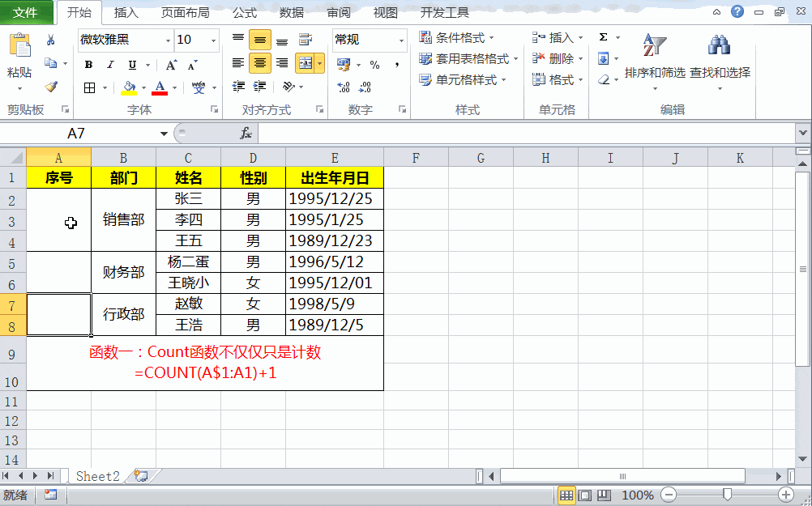This screenshot has width=812, height=506.
Task: Expand the number format 常规 dropdown
Action: (401, 40)
